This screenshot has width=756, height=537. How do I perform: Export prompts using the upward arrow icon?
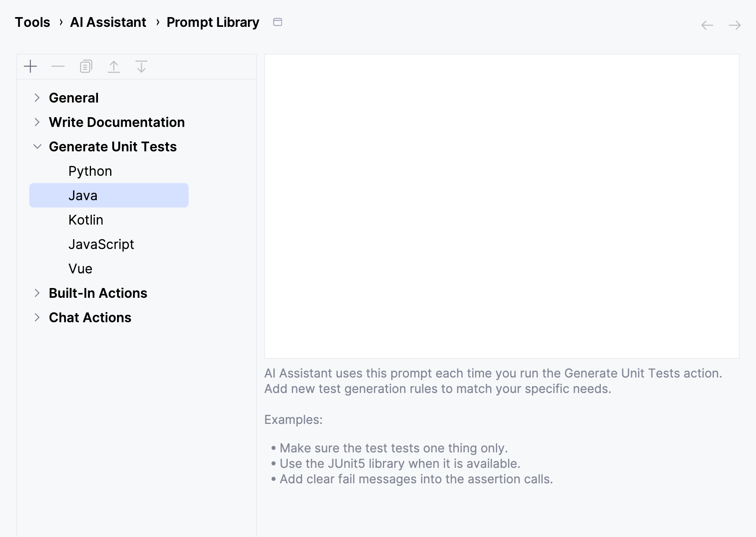tap(114, 66)
